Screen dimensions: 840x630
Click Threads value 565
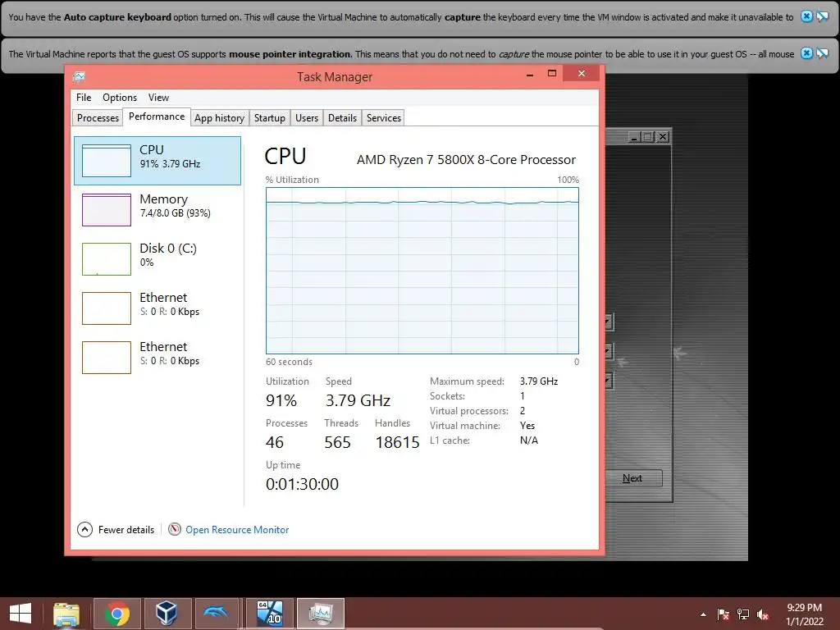[337, 442]
